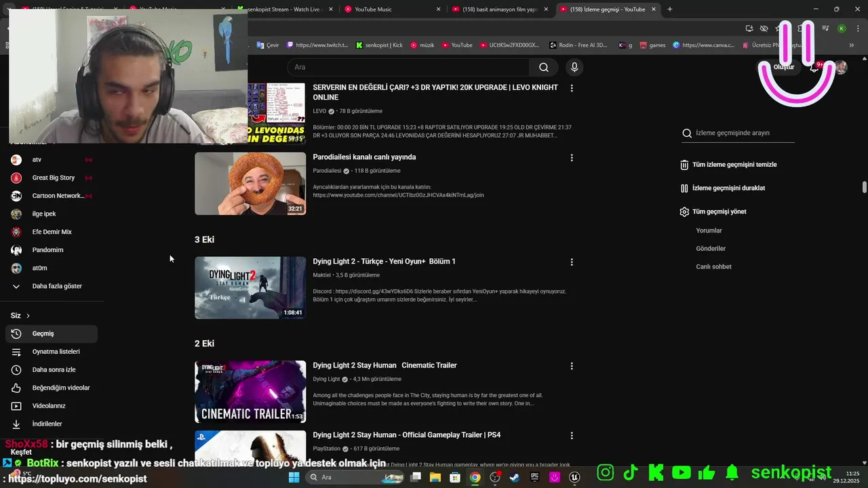868x488 pixels.
Task: Open Microsoft Store from the taskbar
Action: click(455, 477)
